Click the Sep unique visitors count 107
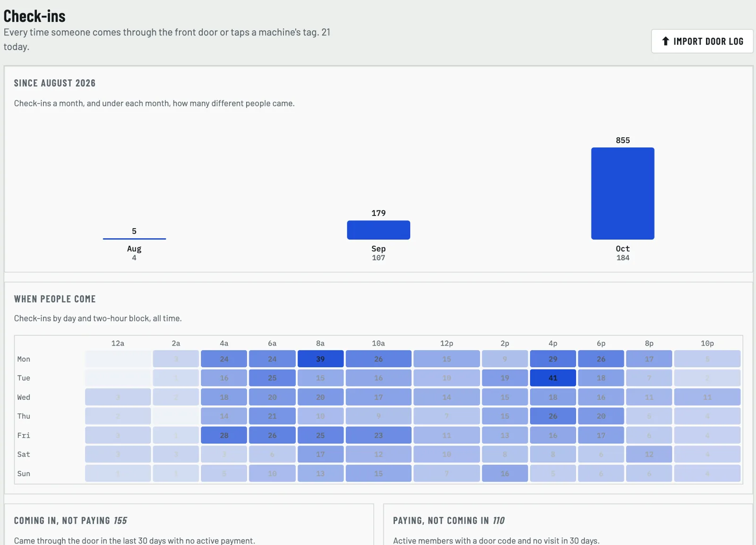This screenshot has height=545, width=756. click(x=378, y=258)
